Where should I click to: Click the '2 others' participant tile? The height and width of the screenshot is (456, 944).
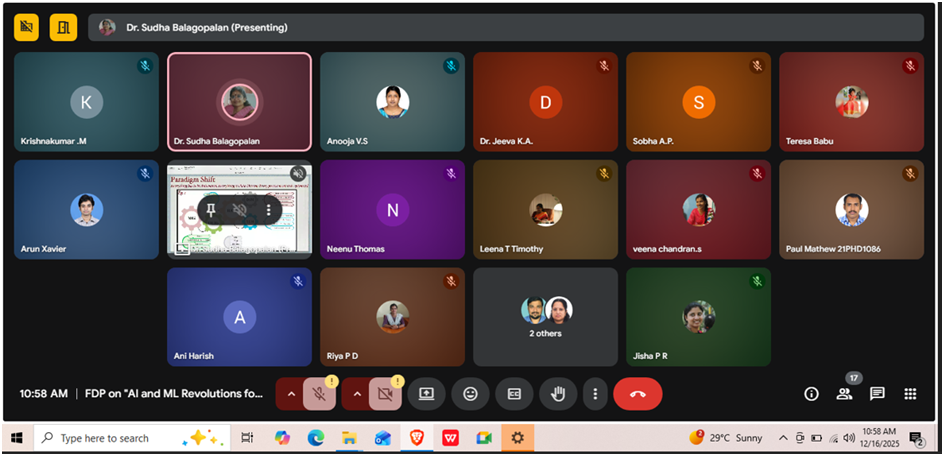(545, 316)
